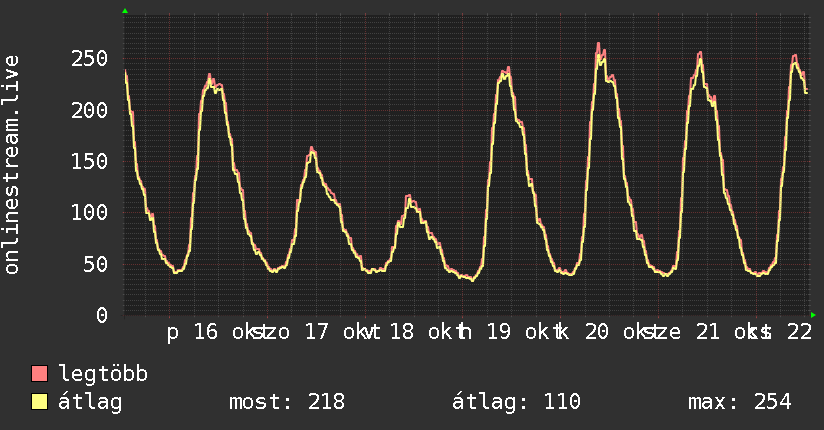Screen dimensions: 824x430
Task: Click the yellow átlag color swatch
Action: 39,402
